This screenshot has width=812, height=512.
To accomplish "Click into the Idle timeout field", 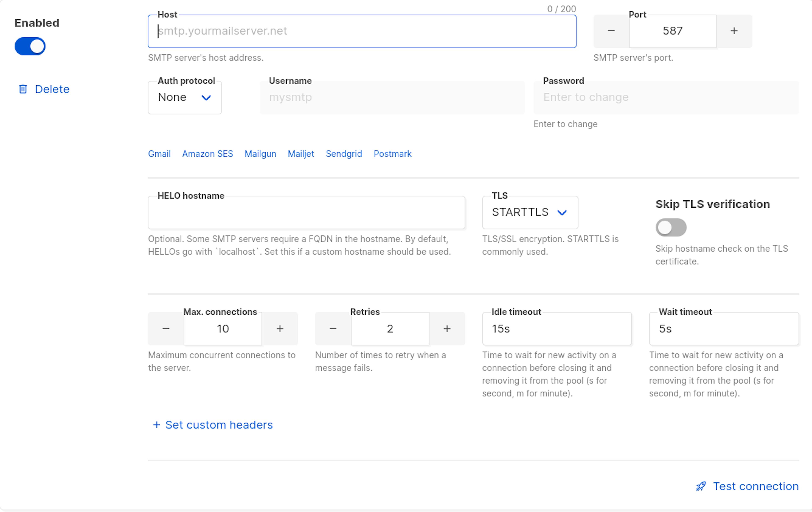I will pos(557,329).
